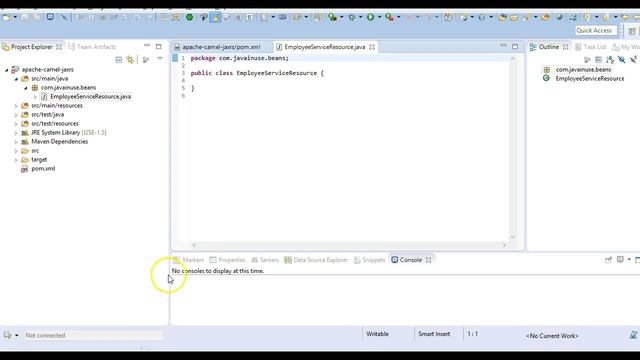Minimize the Project Explorer panel
The height and width of the screenshot is (360, 640).
pyautogui.click(x=147, y=46)
